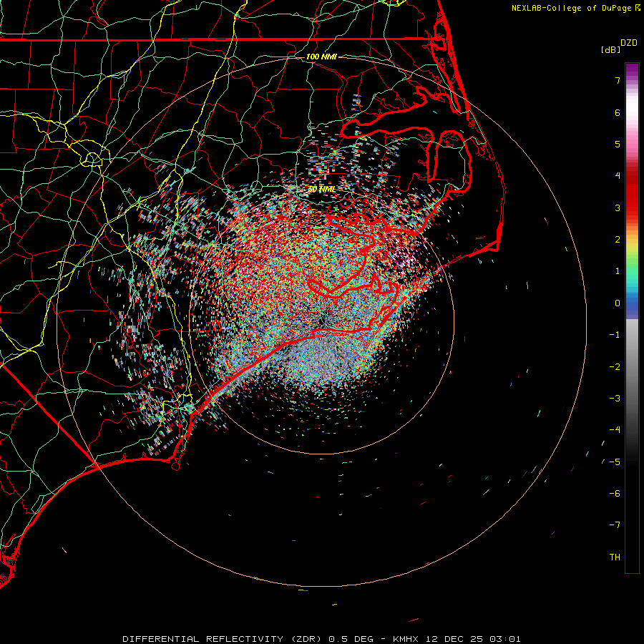Click the ZDR color scale bar
The image size is (644, 644).
point(632,318)
